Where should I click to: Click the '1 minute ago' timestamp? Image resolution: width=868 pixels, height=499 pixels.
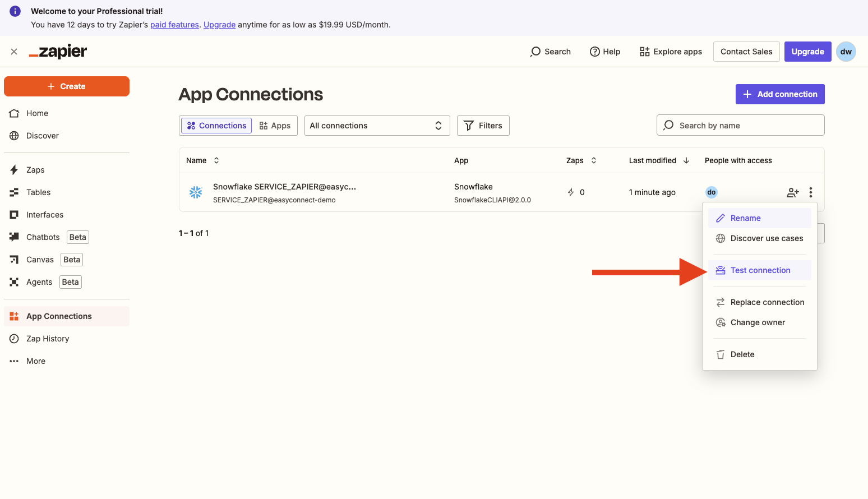652,192
